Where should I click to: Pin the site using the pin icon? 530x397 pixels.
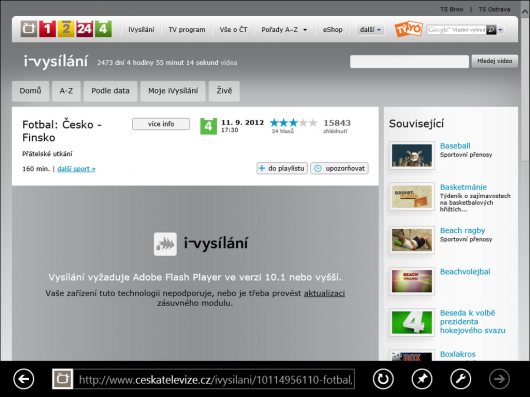point(422,379)
